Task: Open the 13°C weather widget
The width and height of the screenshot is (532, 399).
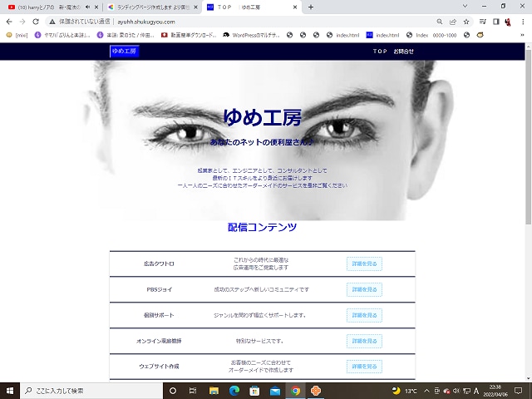Action: [x=405, y=391]
